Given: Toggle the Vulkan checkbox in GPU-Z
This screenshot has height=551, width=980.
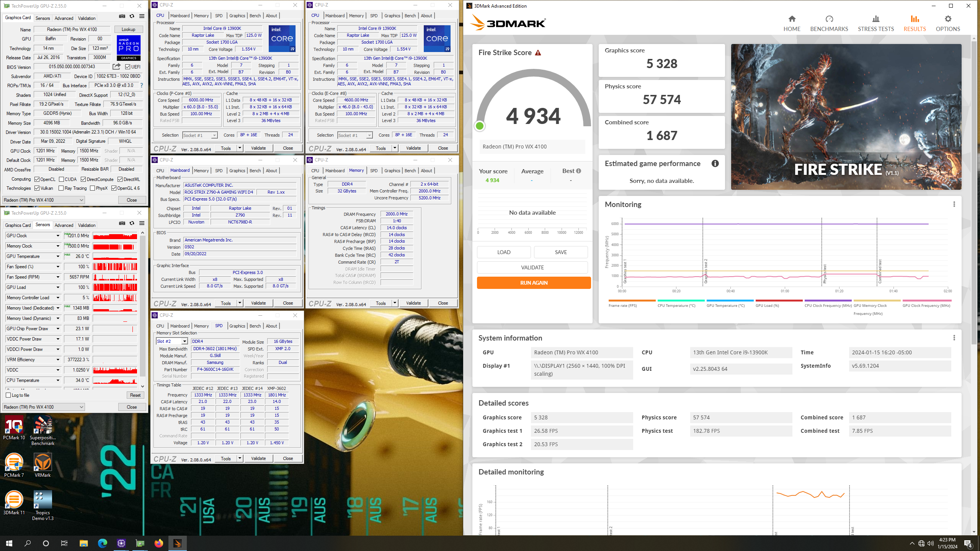Looking at the screenshot, I should [x=37, y=188].
